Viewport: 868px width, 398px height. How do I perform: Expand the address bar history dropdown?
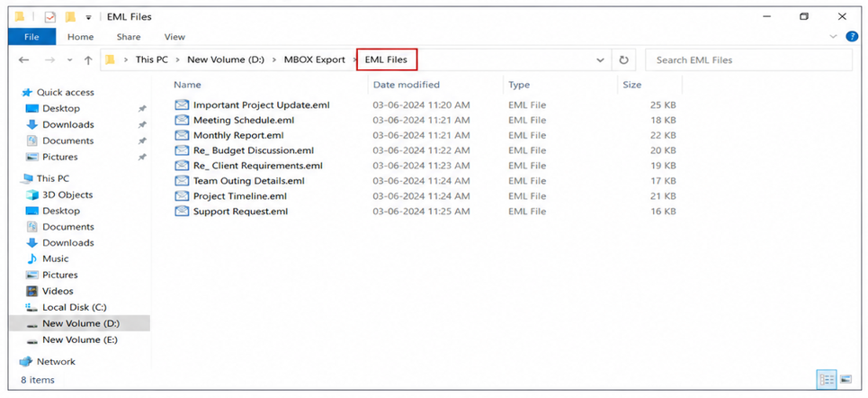tap(600, 59)
